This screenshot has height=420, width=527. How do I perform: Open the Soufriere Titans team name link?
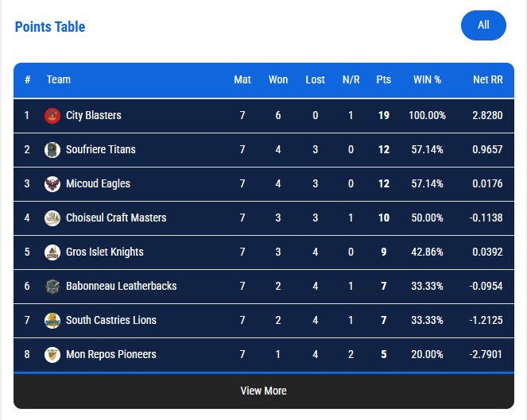pyautogui.click(x=100, y=149)
